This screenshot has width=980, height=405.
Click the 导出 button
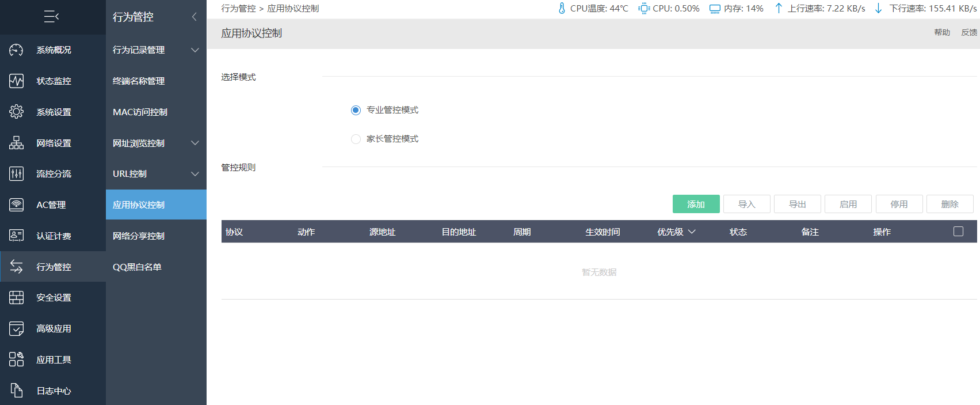(797, 204)
